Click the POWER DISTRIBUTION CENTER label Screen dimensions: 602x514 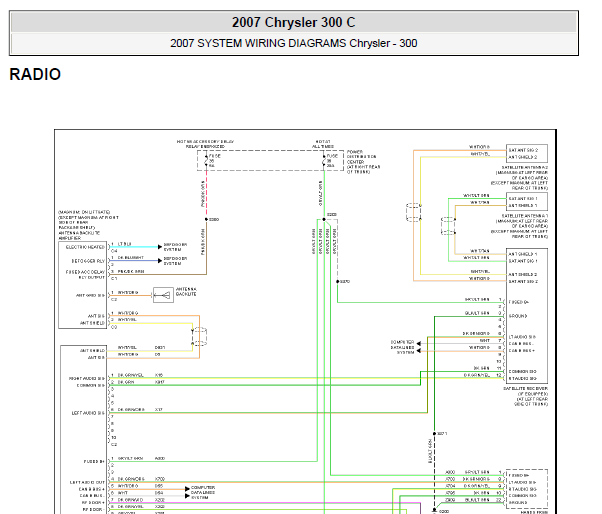point(363,162)
